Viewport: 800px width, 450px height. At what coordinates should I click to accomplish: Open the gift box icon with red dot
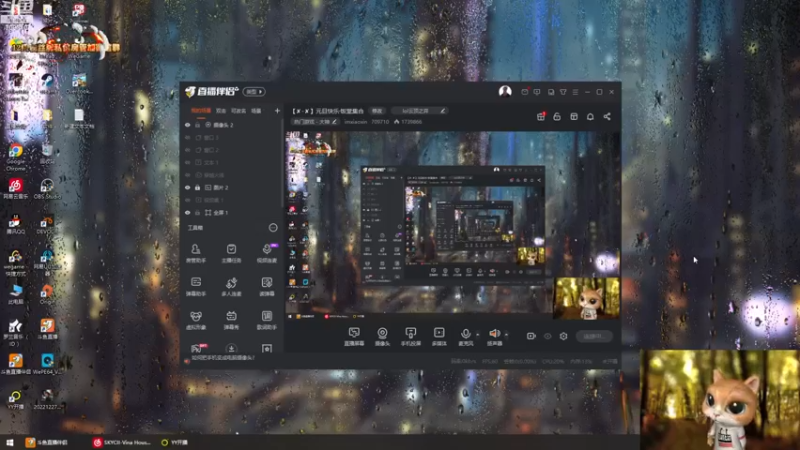[541, 116]
